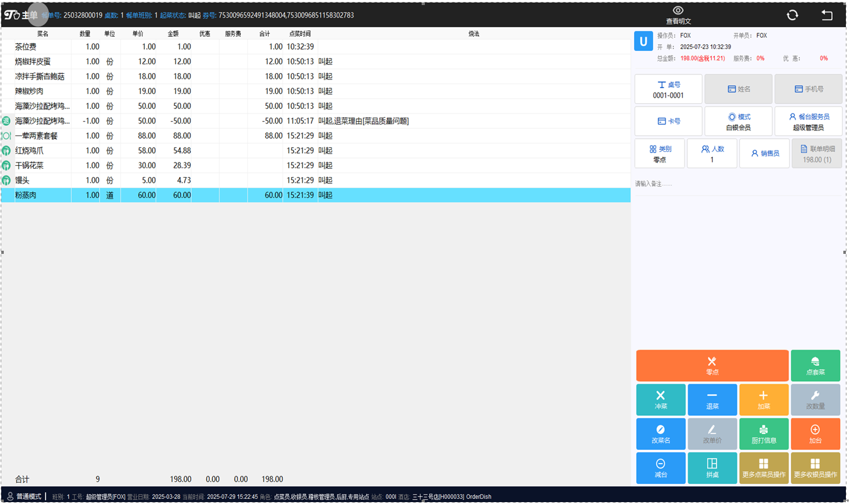
Task: Click the green 点套菜 button
Action: [x=816, y=365]
